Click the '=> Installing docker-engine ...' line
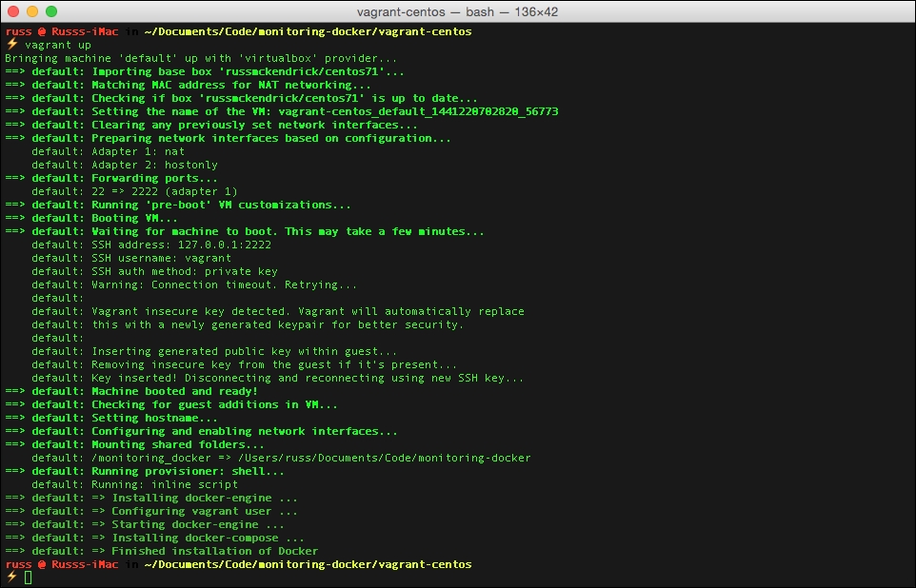Viewport: 916px width, 588px height. click(151, 498)
